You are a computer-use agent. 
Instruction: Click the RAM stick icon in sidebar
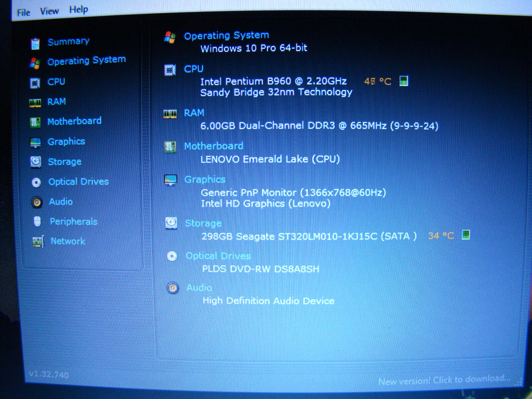(x=35, y=103)
